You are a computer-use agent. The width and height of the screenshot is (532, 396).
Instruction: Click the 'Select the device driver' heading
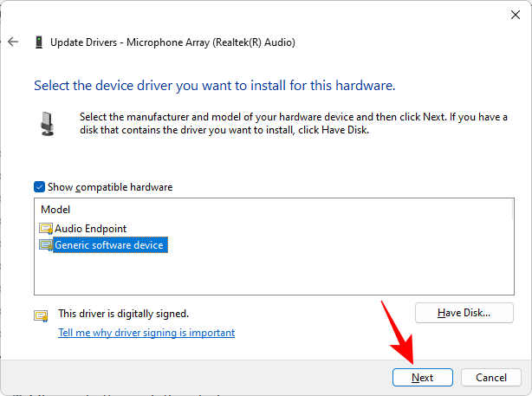214,86
